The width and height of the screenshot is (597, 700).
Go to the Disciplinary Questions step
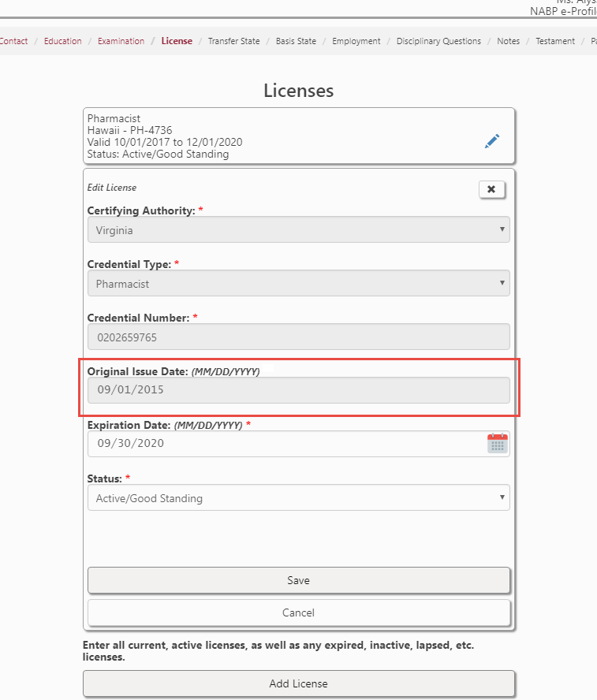click(439, 41)
